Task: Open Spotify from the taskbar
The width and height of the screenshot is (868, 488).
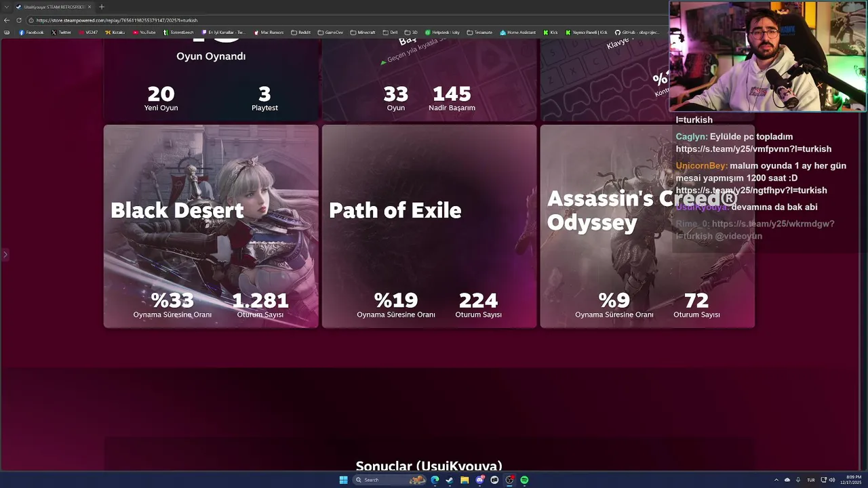Action: click(x=524, y=480)
